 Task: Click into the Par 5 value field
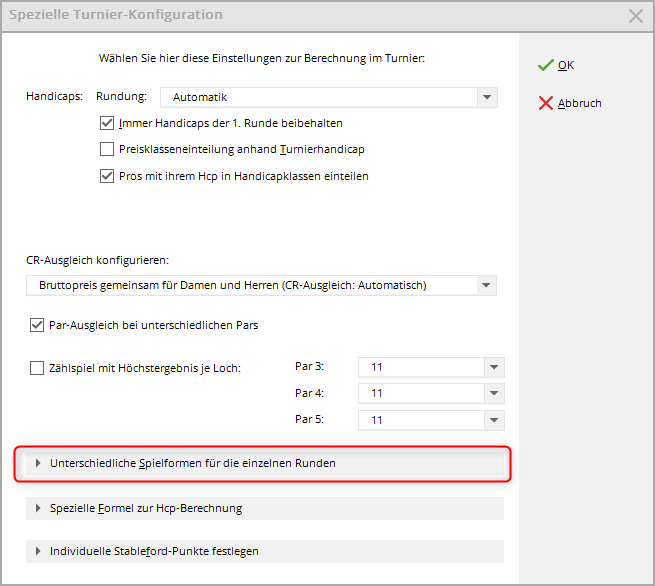(420, 420)
